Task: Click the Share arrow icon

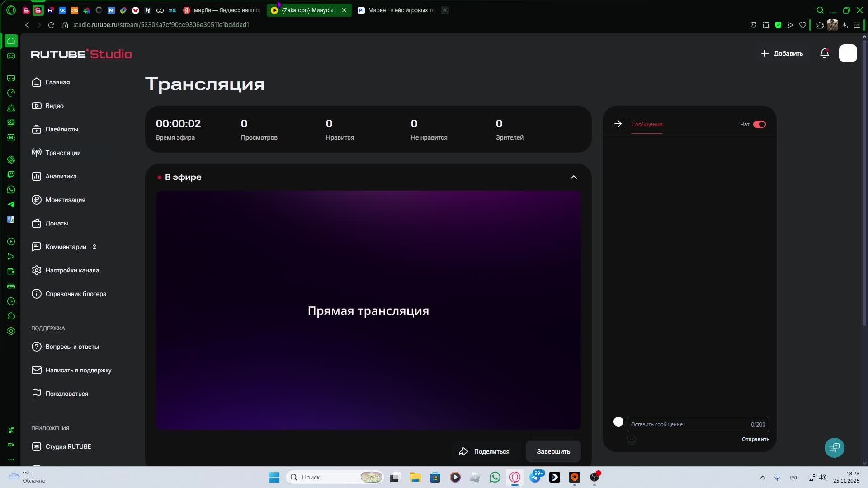Action: (x=463, y=451)
